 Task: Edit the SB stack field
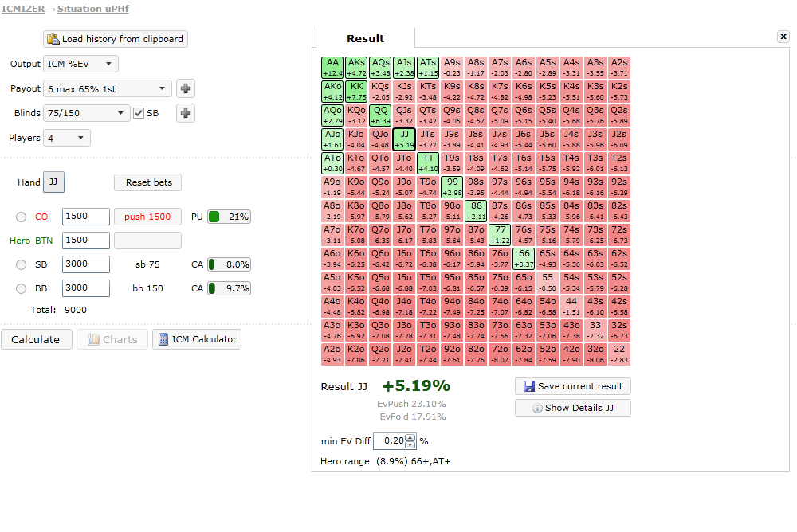86,264
